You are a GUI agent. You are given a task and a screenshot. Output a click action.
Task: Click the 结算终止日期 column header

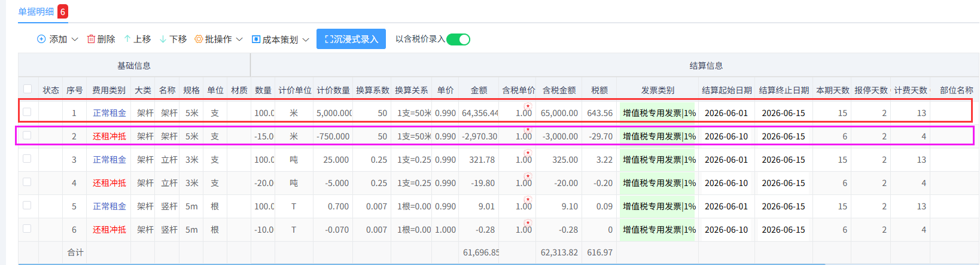click(784, 90)
